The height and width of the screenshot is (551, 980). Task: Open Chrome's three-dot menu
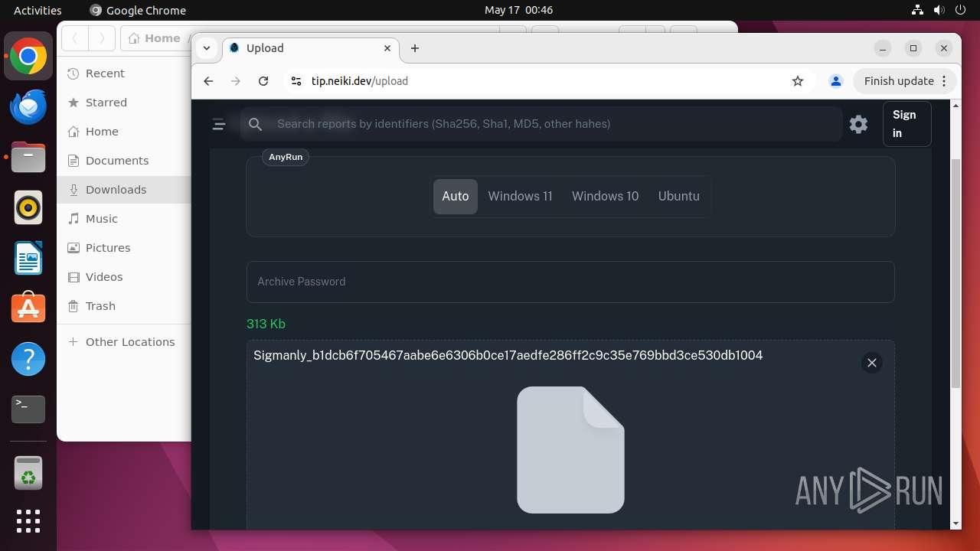click(x=944, y=81)
